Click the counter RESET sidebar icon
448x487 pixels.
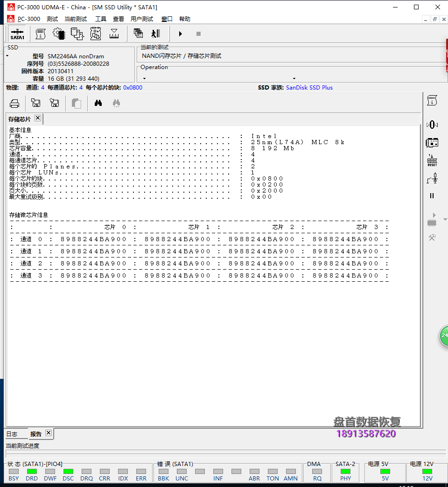click(432, 160)
